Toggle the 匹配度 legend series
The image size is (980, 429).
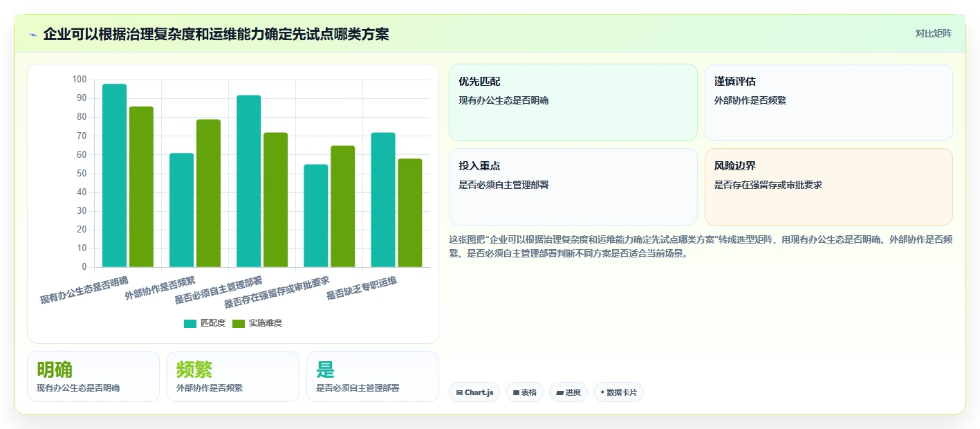[205, 323]
